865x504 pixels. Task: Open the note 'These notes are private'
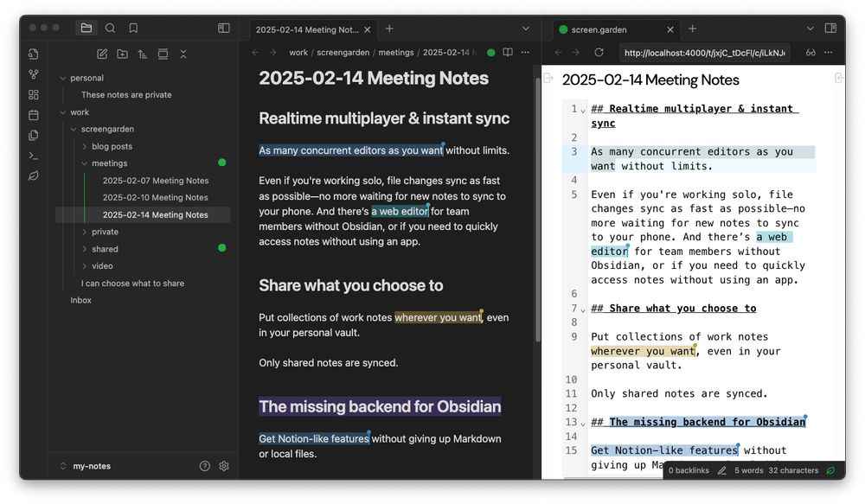pos(126,95)
